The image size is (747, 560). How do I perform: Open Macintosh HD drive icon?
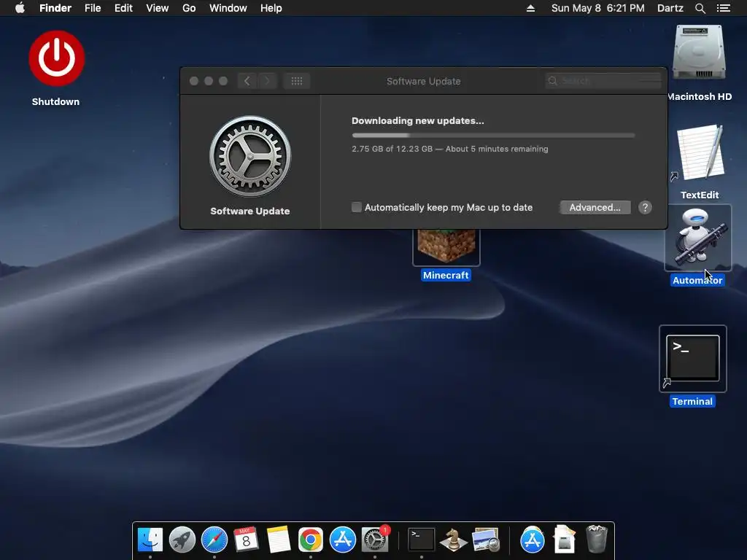point(699,52)
